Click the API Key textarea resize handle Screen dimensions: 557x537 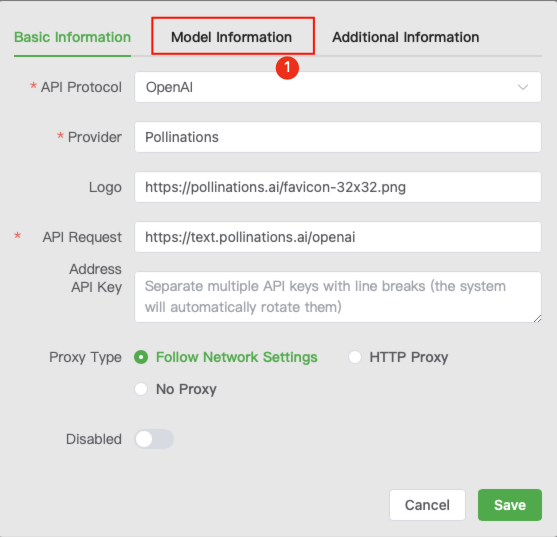pyautogui.click(x=537, y=318)
